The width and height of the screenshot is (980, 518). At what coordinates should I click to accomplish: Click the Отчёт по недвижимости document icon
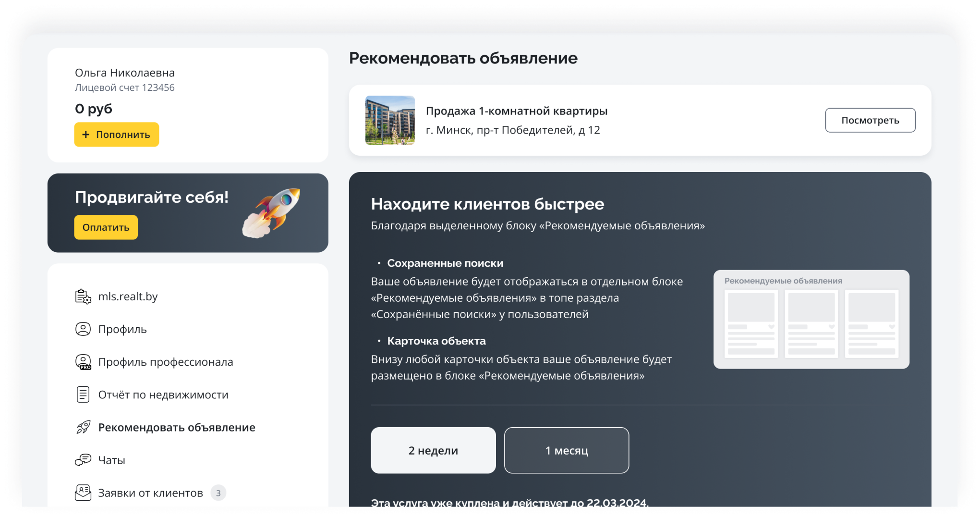click(x=83, y=395)
